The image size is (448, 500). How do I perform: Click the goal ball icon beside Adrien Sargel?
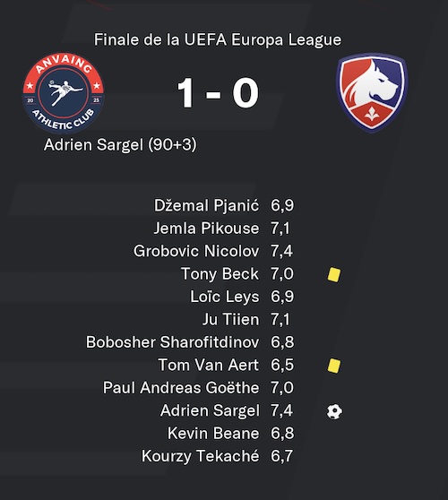(x=334, y=411)
